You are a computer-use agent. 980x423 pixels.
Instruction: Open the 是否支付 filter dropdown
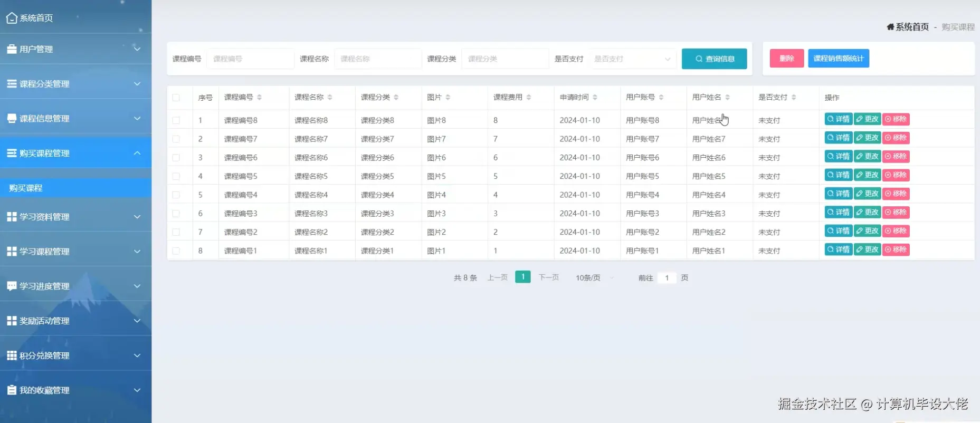coord(632,59)
